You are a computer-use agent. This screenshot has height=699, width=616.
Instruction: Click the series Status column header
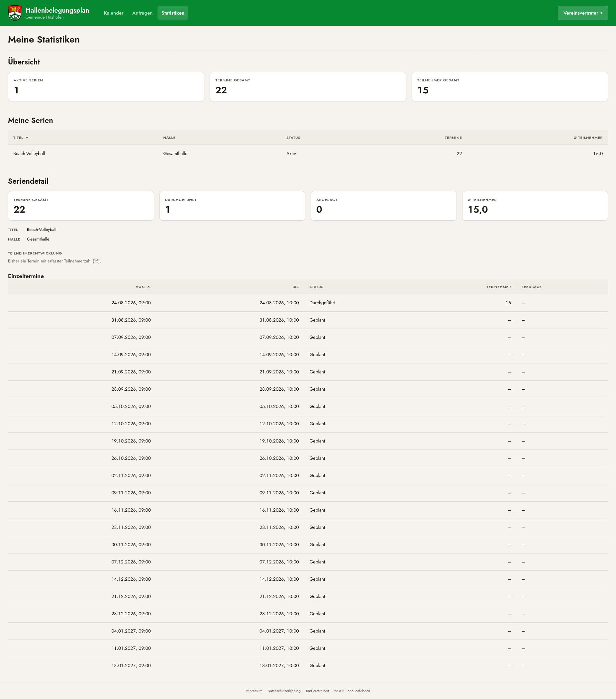click(x=293, y=138)
